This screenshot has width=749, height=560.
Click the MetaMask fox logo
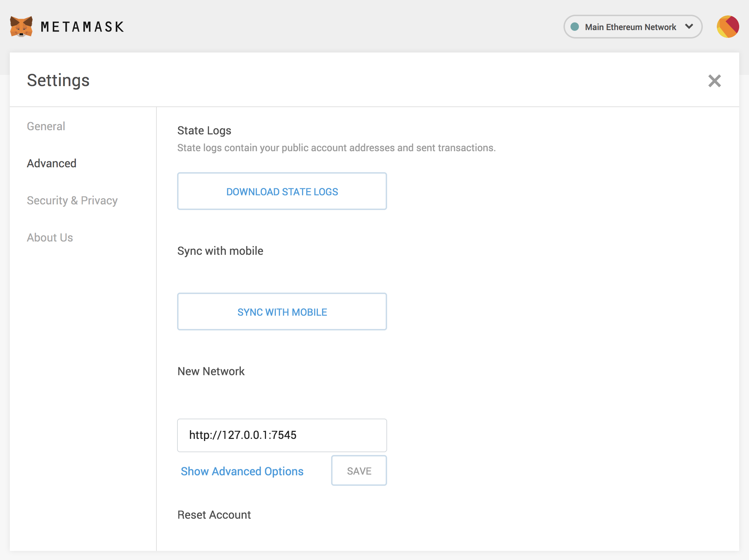21,26
